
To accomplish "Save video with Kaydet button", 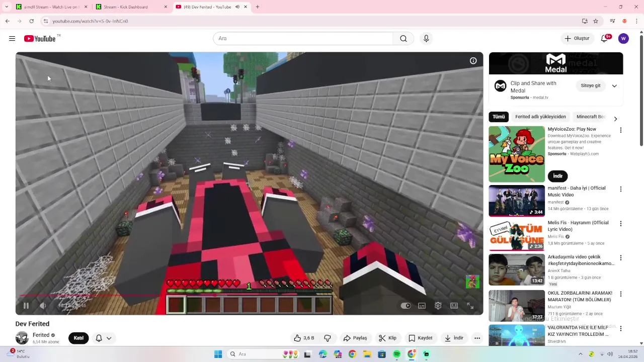I will 421,338.
